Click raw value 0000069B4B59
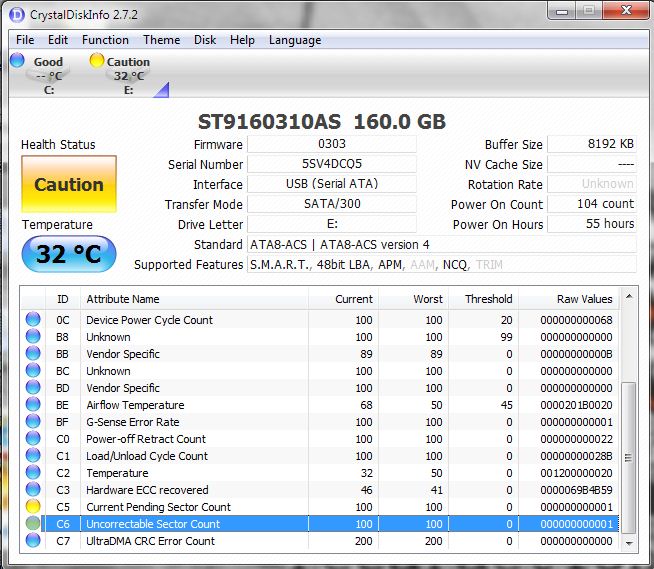This screenshot has width=654, height=569. pyautogui.click(x=576, y=490)
